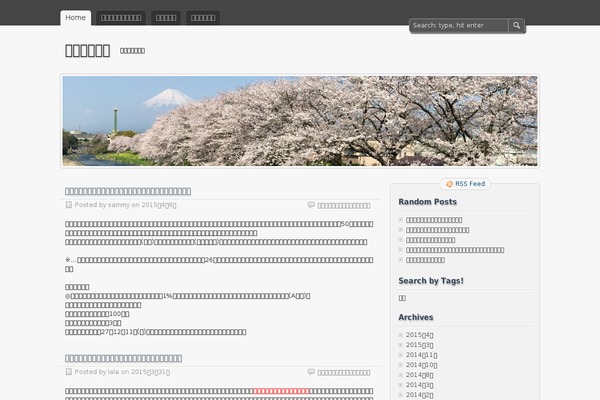Open the post title above 'Posted by sammy'
The image size is (600, 400).
tap(128, 191)
